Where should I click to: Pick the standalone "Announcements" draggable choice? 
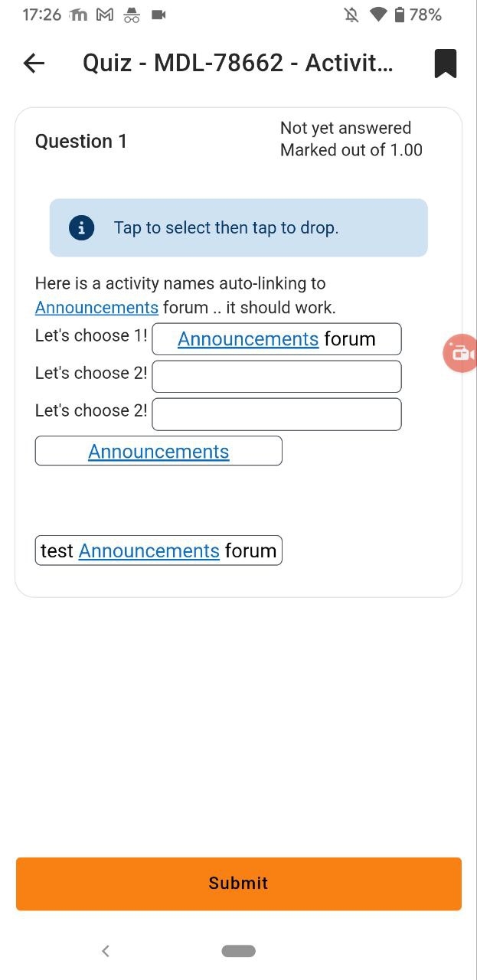click(x=158, y=451)
